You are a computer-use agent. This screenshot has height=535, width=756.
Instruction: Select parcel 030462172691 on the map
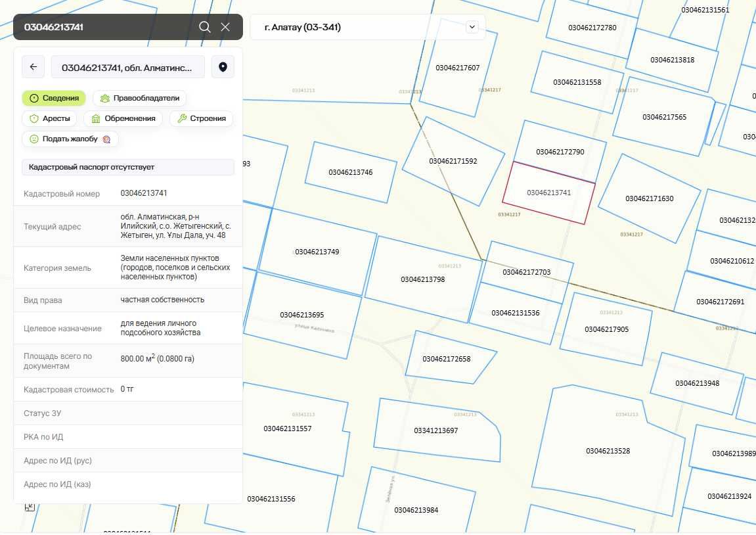[x=721, y=302]
